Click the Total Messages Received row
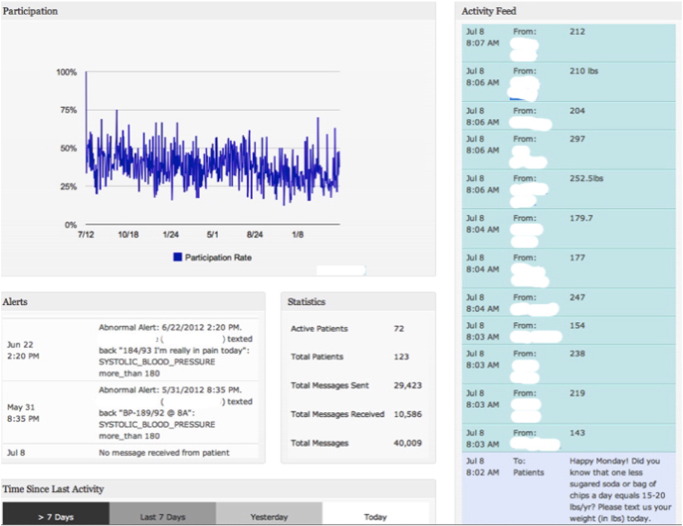This screenshot has width=683, height=526. click(357, 414)
